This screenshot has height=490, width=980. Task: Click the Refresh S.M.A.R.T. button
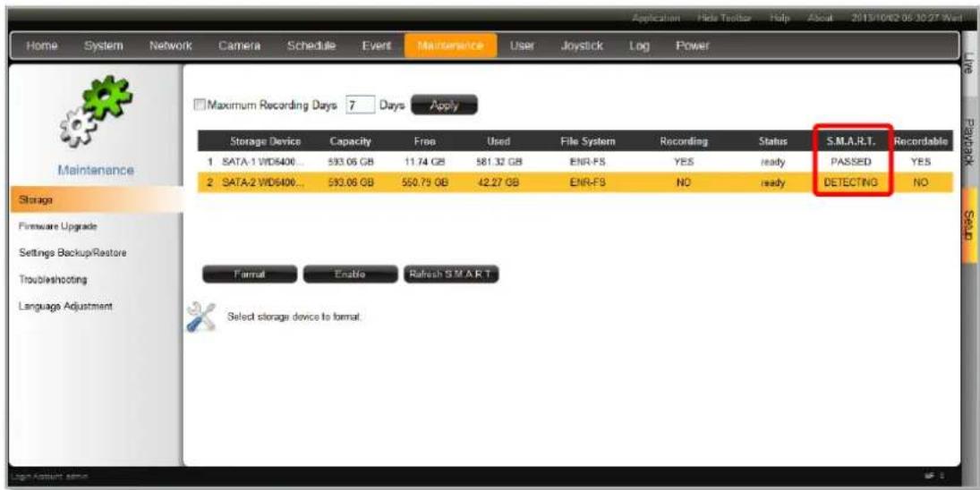(451, 275)
